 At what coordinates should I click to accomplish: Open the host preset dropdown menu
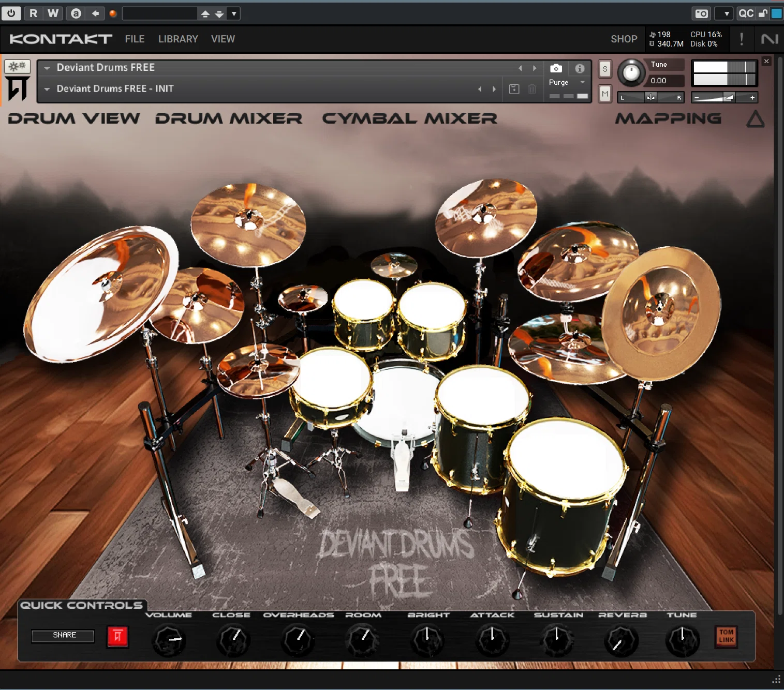[234, 14]
